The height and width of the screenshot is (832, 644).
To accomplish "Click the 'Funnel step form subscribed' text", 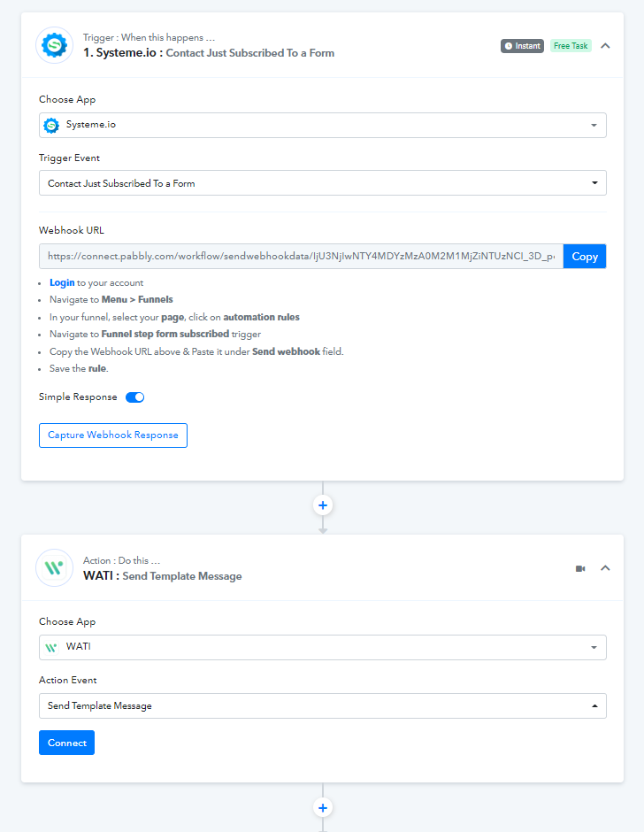I will point(165,334).
